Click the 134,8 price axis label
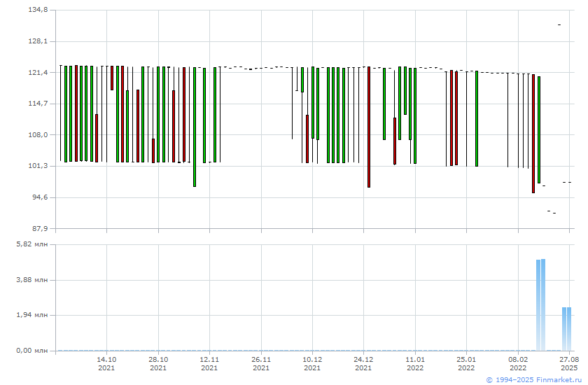588x385 pixels. [x=38, y=10]
